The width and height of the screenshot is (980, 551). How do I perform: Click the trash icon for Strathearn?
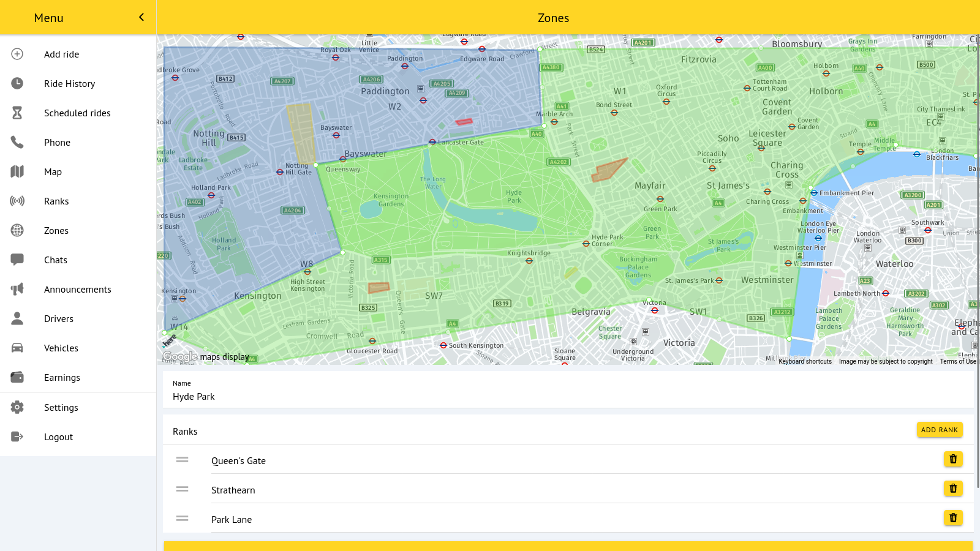pyautogui.click(x=953, y=489)
